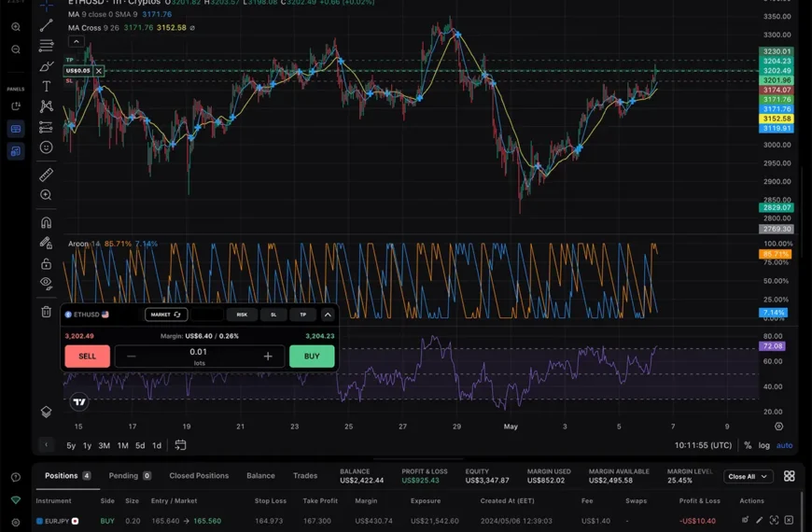Collapse the order panel chevron
Image resolution: width=812 pixels, height=532 pixels.
point(328,315)
